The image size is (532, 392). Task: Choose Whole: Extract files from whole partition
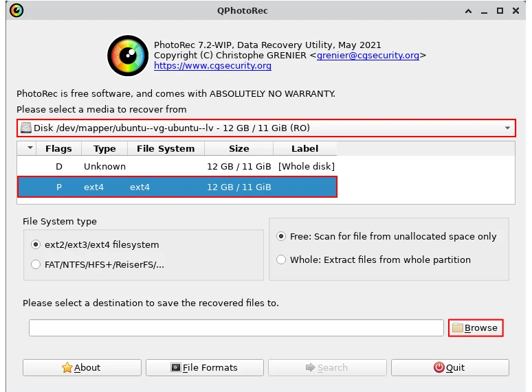[281, 260]
